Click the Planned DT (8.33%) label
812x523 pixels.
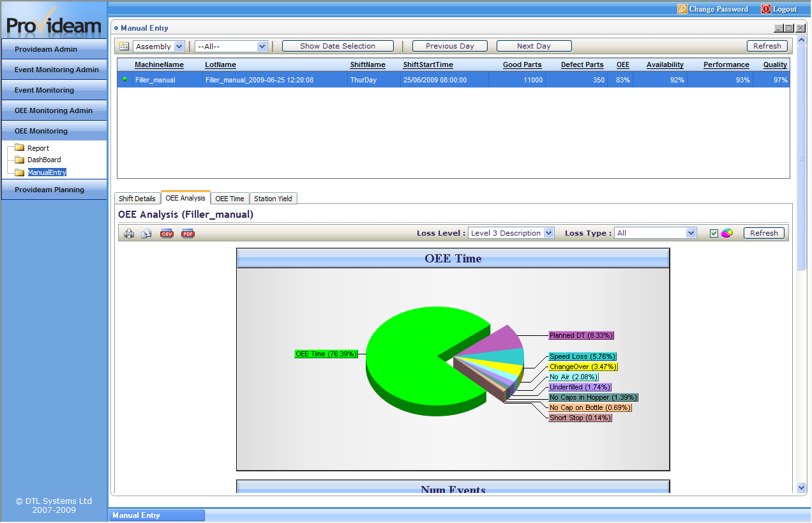tap(582, 335)
